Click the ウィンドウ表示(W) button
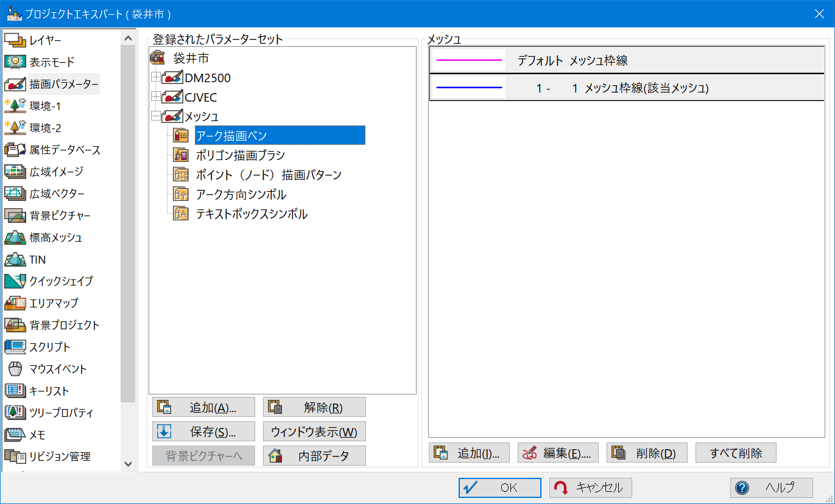835x504 pixels. (314, 432)
